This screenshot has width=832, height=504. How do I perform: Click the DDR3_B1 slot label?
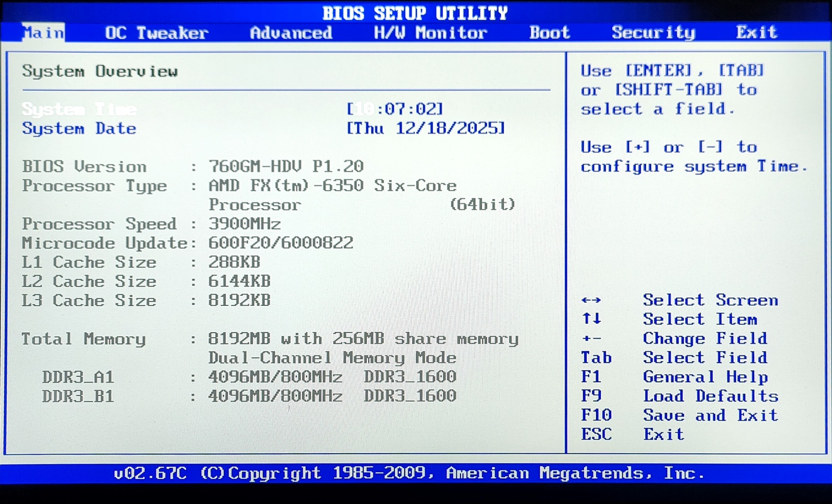[x=78, y=397]
